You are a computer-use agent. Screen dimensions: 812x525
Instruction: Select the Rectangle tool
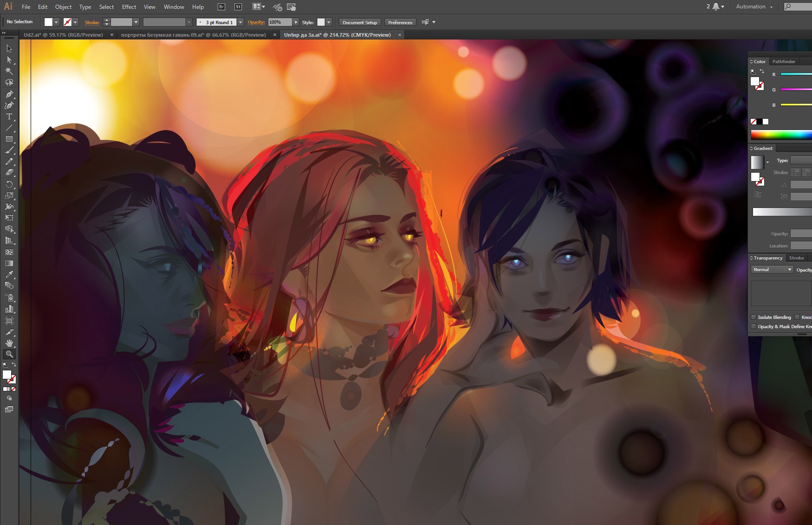pos(9,139)
